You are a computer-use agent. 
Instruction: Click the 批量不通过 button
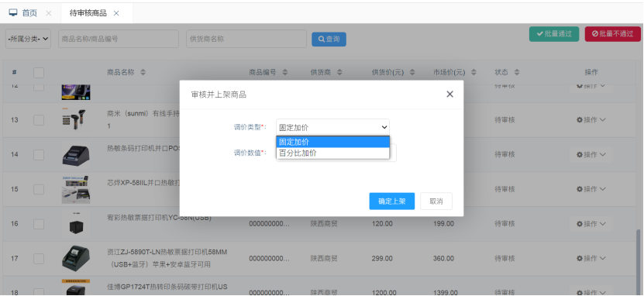tap(613, 34)
